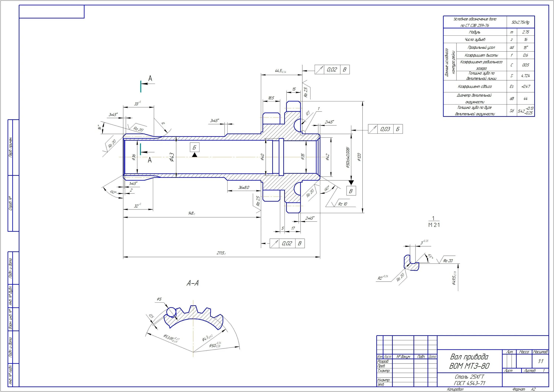
Task: Click the 'ϕ49,5' dimension in detail view
Action: (454, 278)
